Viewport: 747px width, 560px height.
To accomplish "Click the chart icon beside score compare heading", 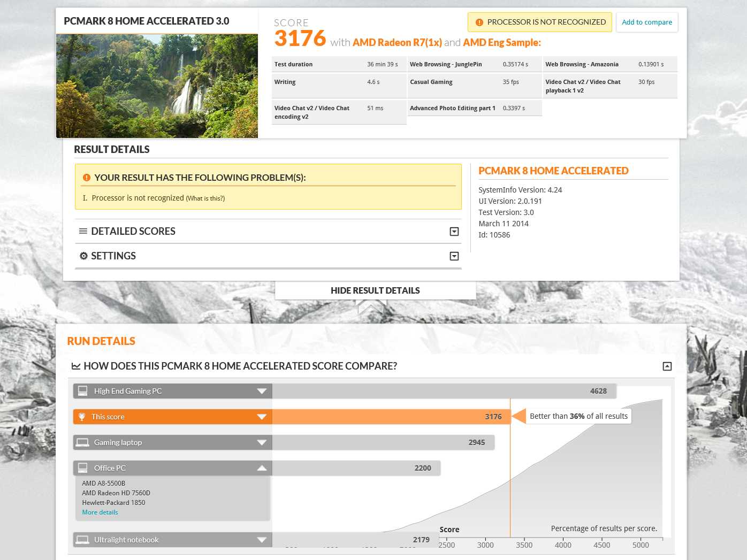I will click(76, 366).
